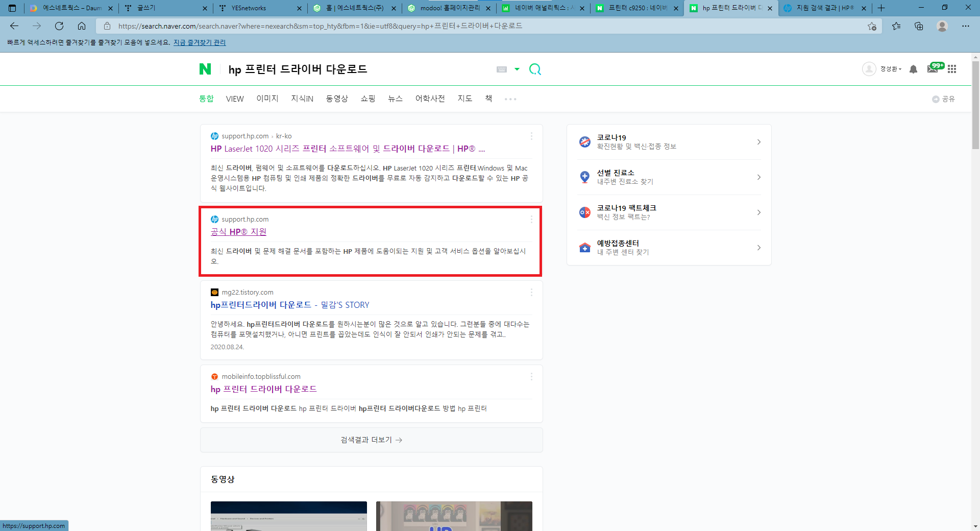Image resolution: width=980 pixels, height=531 pixels.
Task: Click chevron next to 코로나19 팩트체크 entry
Action: coord(759,212)
